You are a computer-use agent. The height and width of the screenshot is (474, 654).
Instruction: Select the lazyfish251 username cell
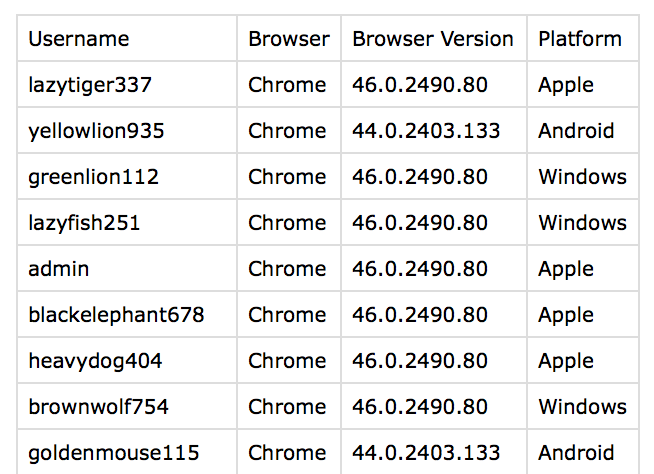pyautogui.click(x=127, y=222)
